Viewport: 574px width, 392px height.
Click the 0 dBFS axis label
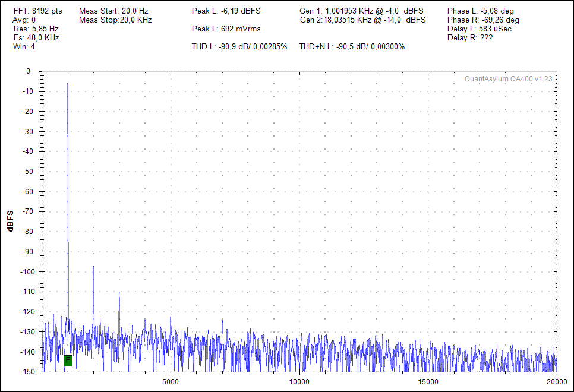28,71
